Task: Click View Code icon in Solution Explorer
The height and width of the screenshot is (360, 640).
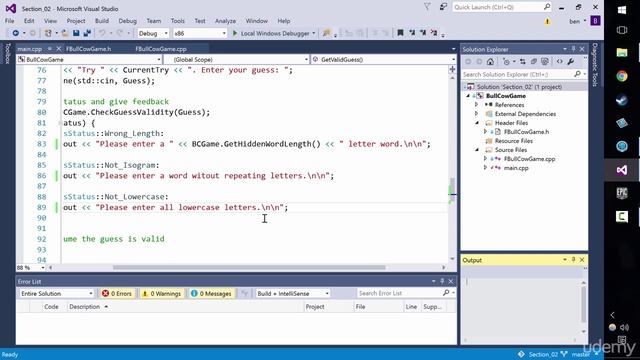Action: click(x=560, y=62)
